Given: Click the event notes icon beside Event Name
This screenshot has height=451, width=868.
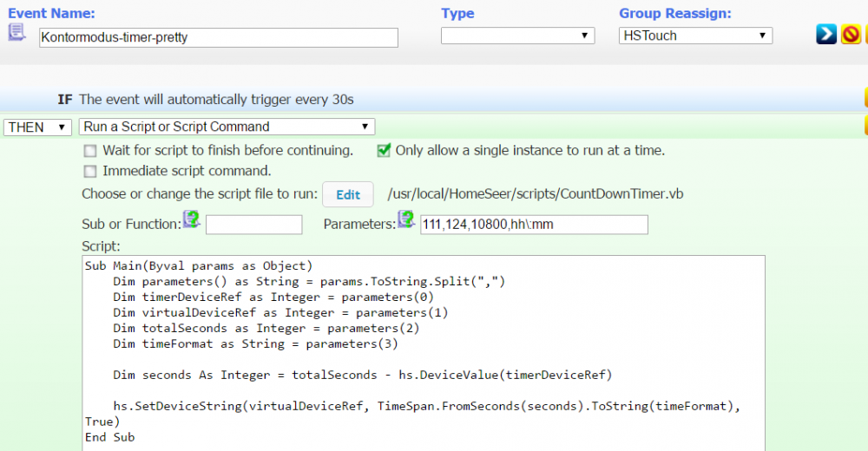Looking at the screenshot, I should pos(16,32).
